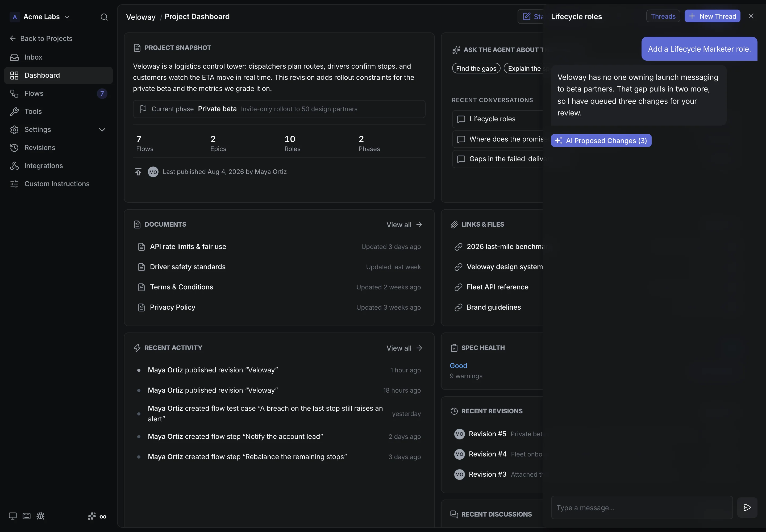The height and width of the screenshot is (532, 766).
Task: Click View all in Recent Activity section
Action: click(x=404, y=348)
